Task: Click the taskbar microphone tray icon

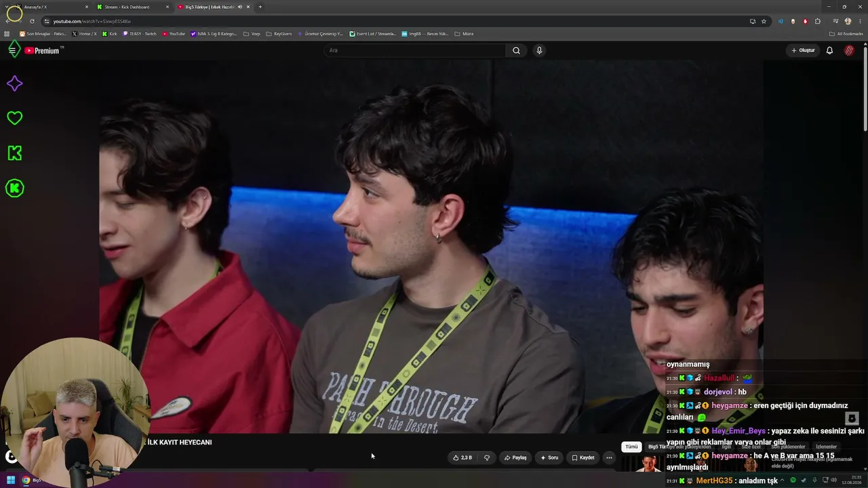Action: (x=813, y=481)
